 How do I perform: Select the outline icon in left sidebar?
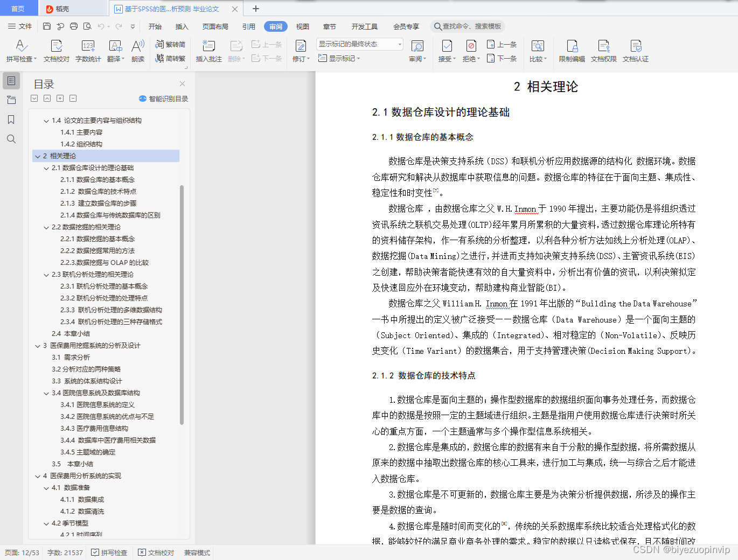(11, 81)
